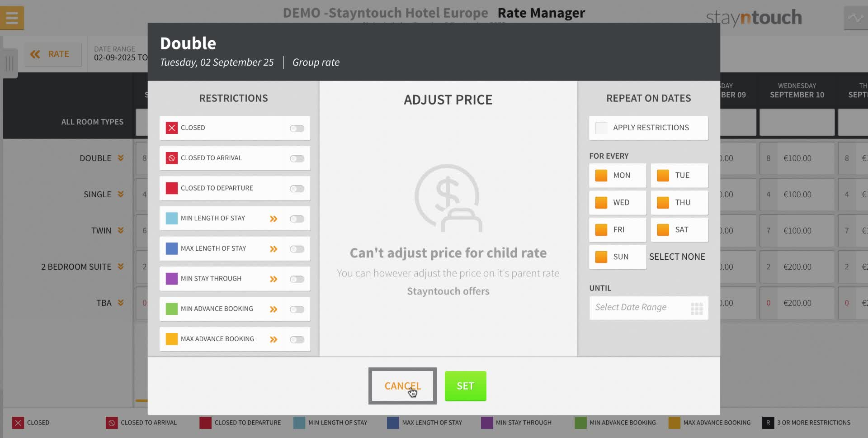Click TBA €200.00 cell for September 10

point(797,303)
